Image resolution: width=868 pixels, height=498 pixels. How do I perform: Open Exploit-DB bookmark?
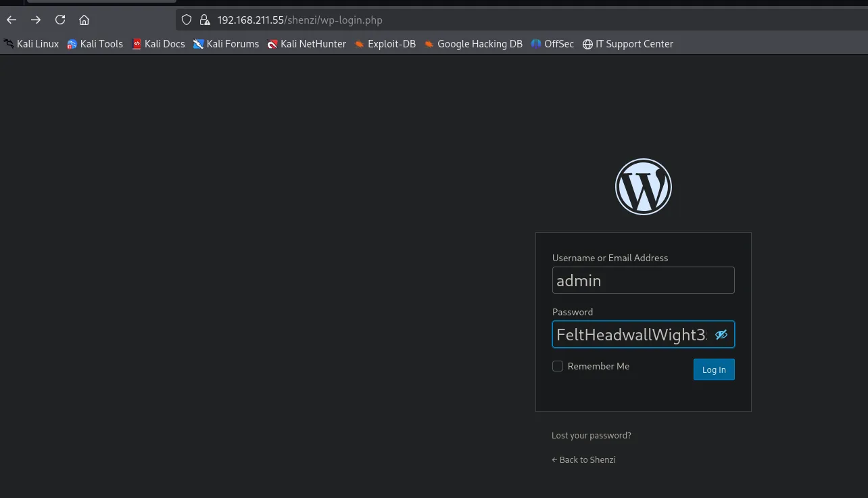click(385, 44)
